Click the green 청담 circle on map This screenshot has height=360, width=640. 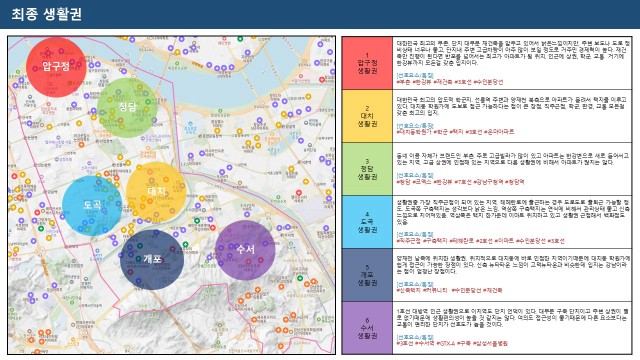click(127, 108)
